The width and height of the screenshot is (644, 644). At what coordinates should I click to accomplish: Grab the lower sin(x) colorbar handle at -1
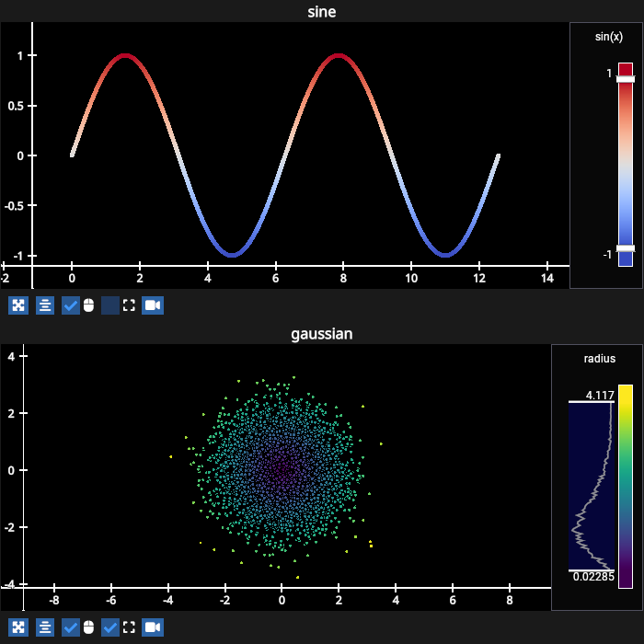point(626,248)
